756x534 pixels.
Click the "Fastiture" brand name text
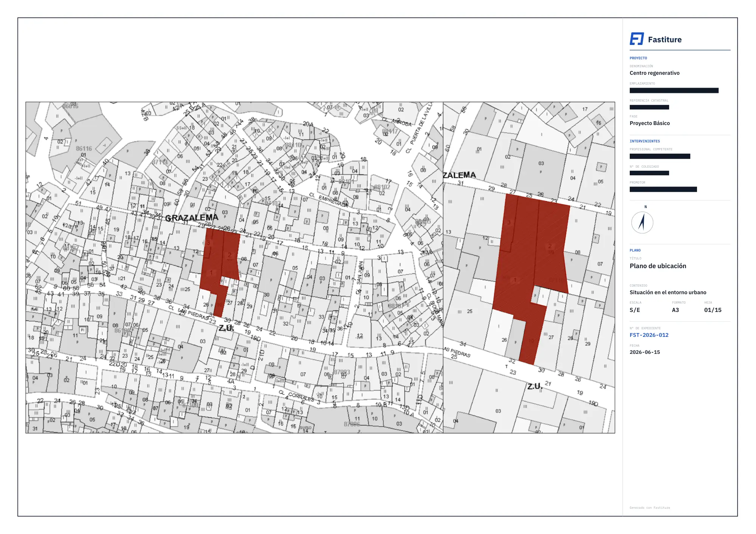click(x=665, y=40)
